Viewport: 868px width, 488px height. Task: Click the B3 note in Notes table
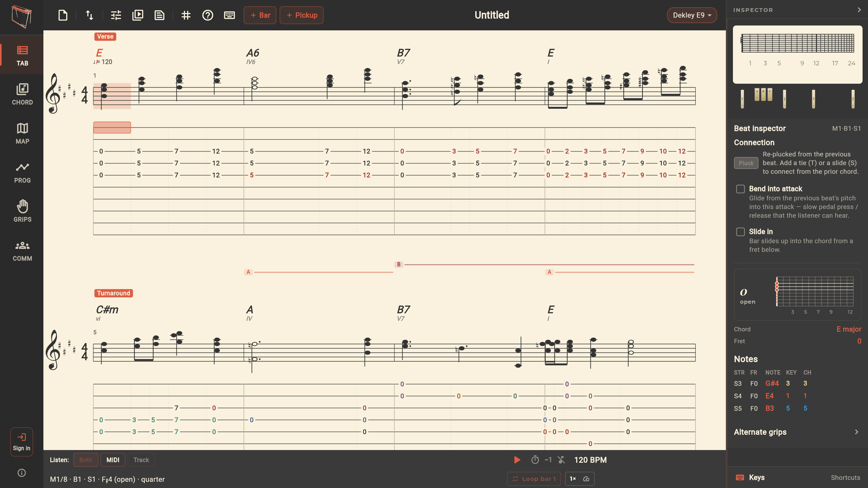coord(769,408)
